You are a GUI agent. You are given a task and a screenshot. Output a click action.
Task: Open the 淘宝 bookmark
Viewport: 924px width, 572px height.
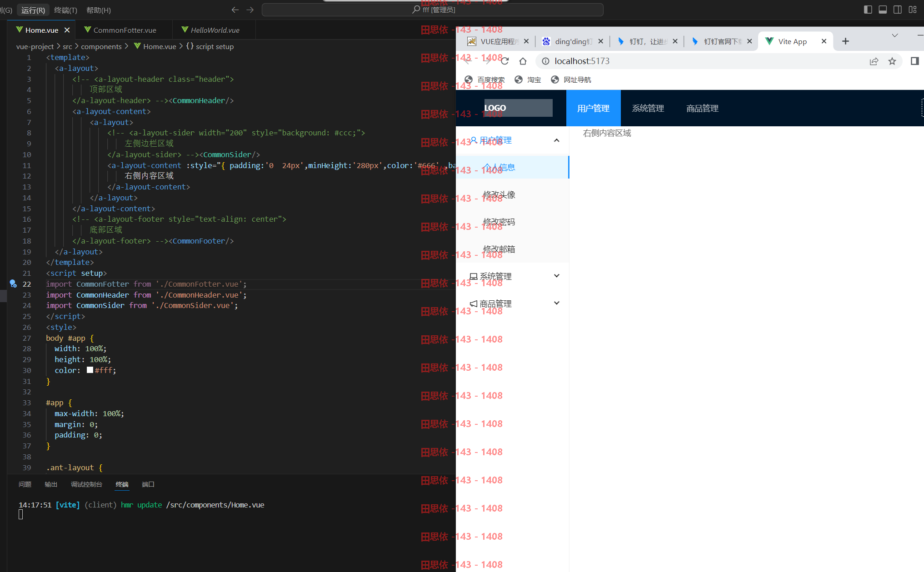pyautogui.click(x=528, y=80)
